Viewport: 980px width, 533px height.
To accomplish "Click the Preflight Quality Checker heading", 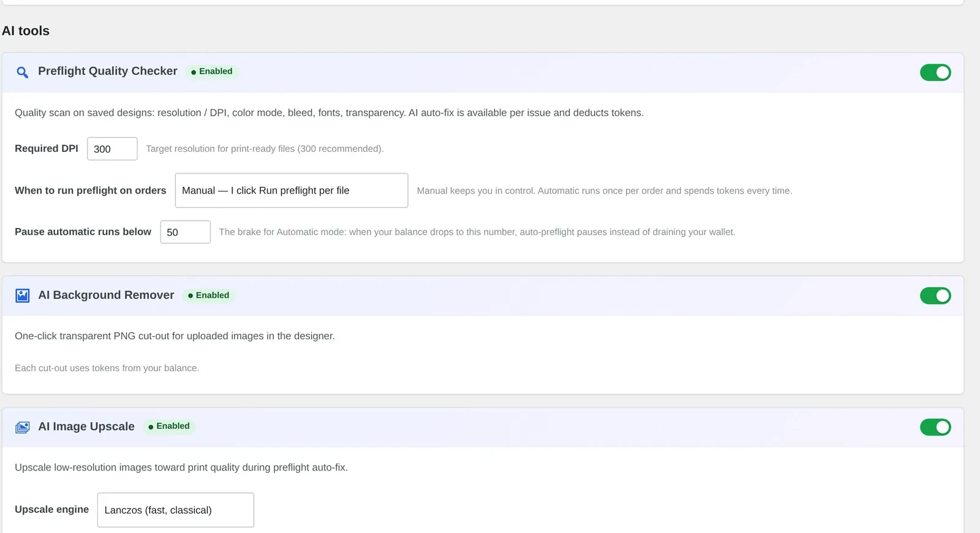I will tap(108, 71).
